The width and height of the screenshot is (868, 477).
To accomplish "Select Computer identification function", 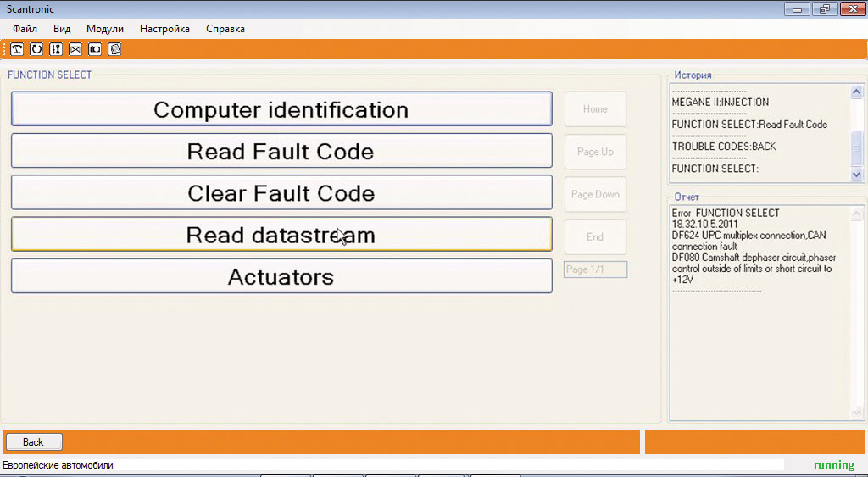I will click(x=281, y=109).
